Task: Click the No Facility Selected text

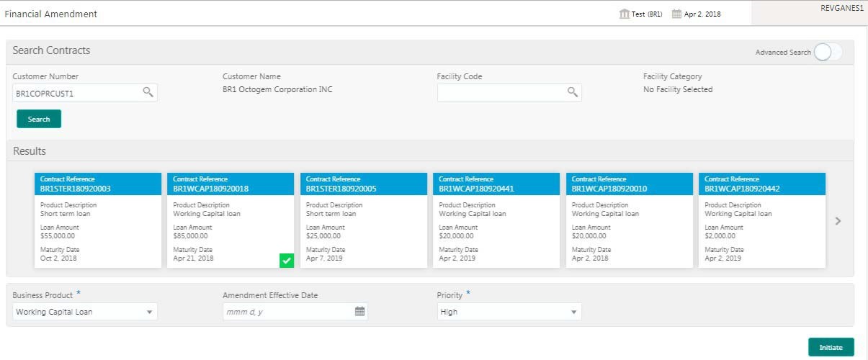Action: [678, 90]
